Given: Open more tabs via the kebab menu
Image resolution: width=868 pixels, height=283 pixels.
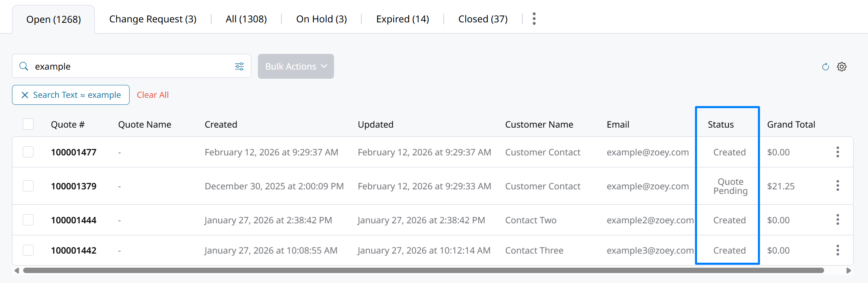Looking at the screenshot, I should [534, 19].
